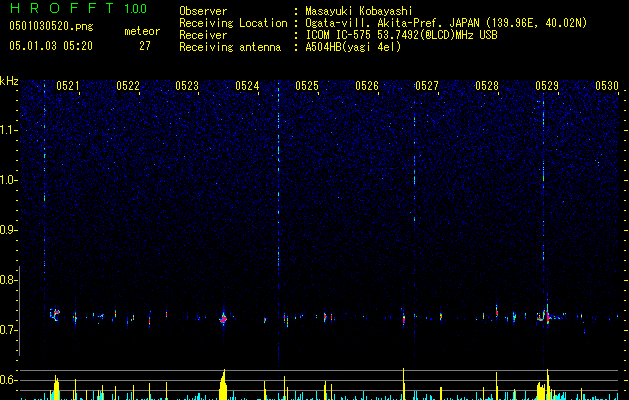Click the 0525 time marker
Image resolution: width=629 pixels, height=400 pixels.
pos(307,86)
